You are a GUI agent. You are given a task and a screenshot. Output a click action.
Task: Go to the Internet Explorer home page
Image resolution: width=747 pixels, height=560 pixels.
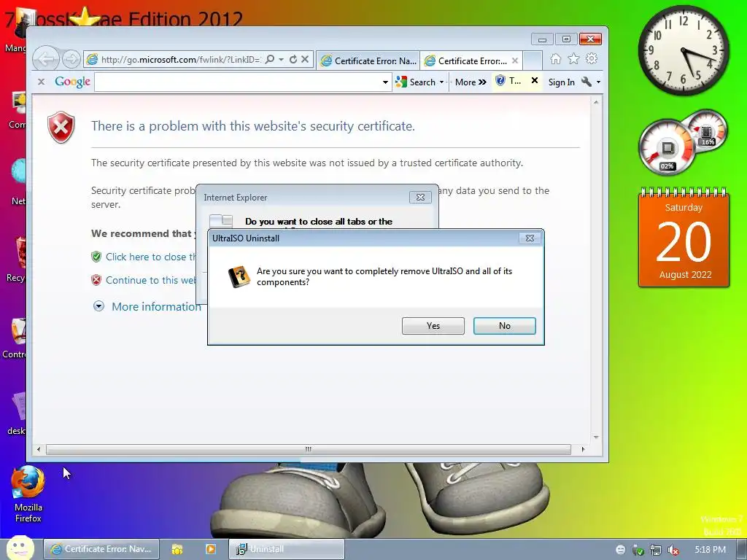tap(555, 58)
